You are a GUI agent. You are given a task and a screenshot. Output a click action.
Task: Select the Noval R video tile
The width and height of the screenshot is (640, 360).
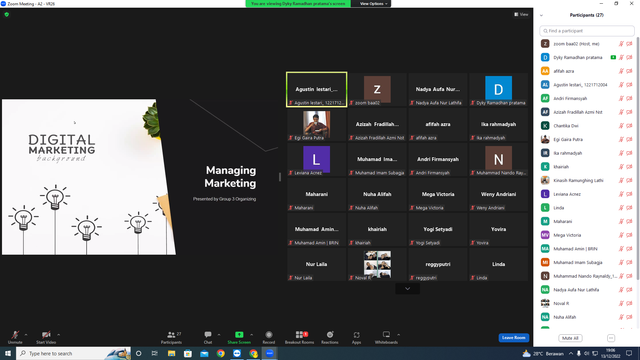tap(377, 264)
